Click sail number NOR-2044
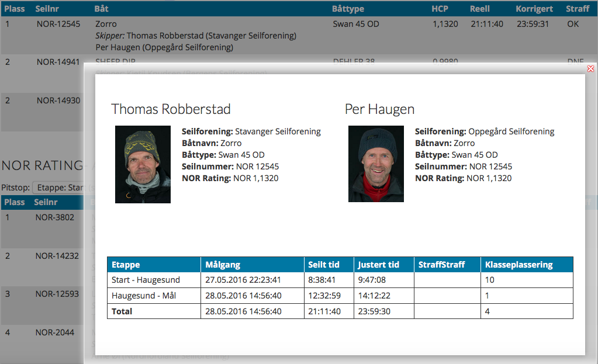598x364 pixels. 54,332
